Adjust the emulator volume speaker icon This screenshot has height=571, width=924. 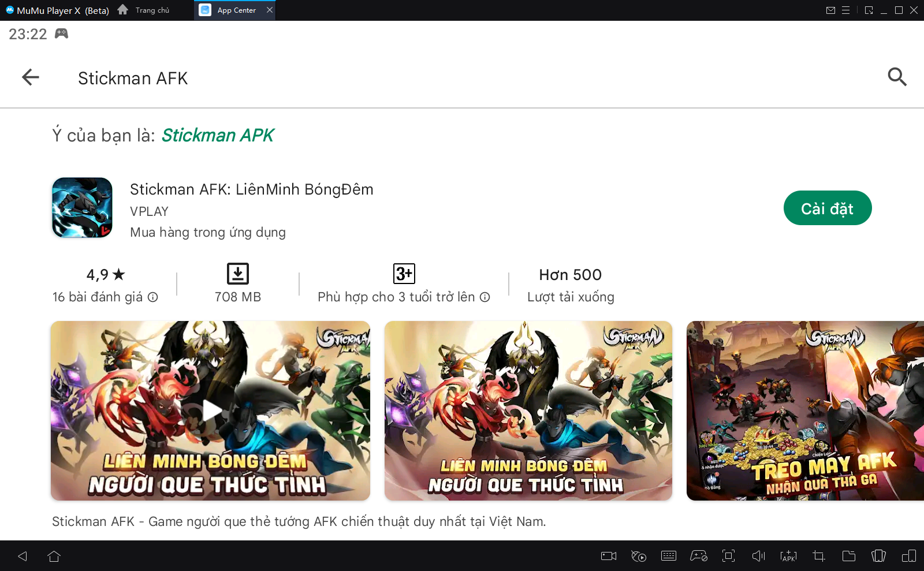[x=758, y=556]
